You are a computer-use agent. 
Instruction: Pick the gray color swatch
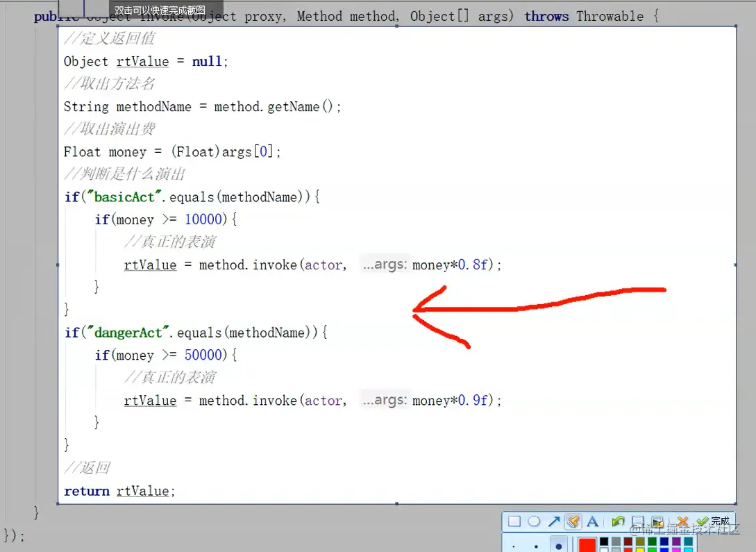pyautogui.click(x=616, y=542)
